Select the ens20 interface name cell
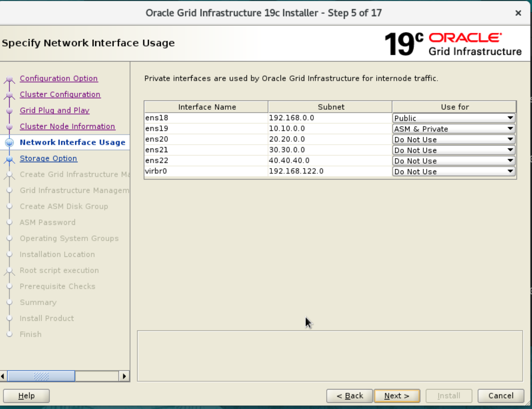532x409 pixels. pyautogui.click(x=206, y=139)
